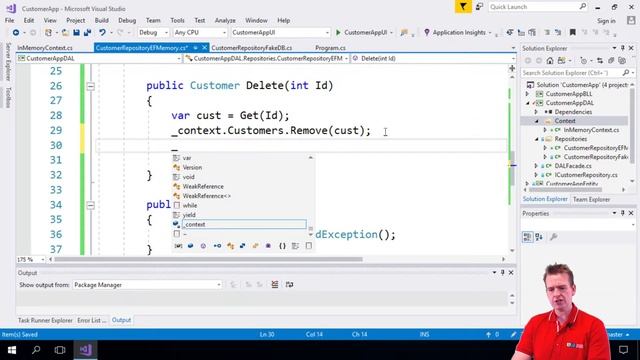Collapse the Delete method at line 26
Viewport: 640px width, 360px height.
pyautogui.click(x=91, y=86)
